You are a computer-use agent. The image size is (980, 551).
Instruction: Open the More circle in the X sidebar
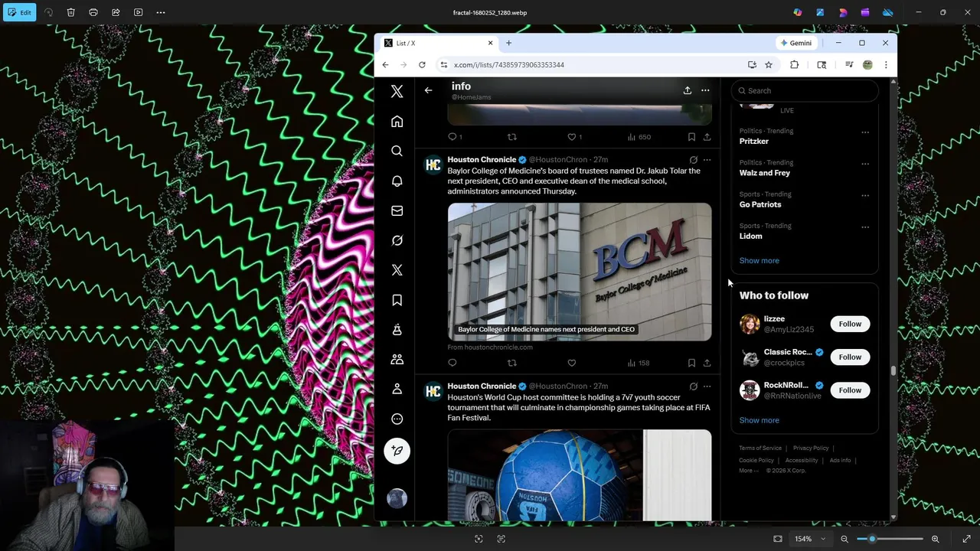(x=397, y=419)
